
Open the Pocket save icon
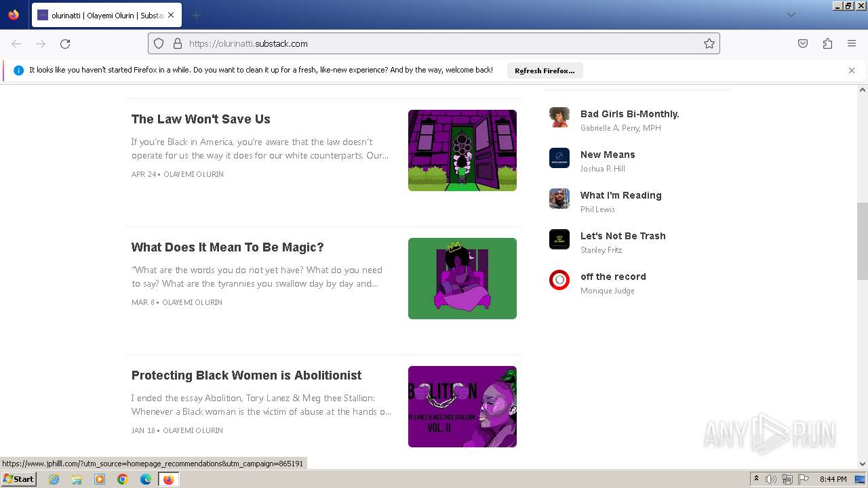803,43
